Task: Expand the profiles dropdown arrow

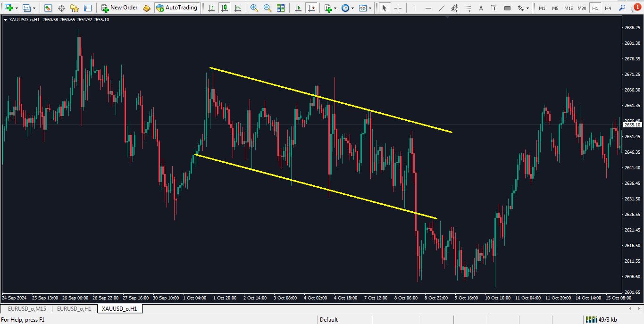Action: [x=34, y=8]
